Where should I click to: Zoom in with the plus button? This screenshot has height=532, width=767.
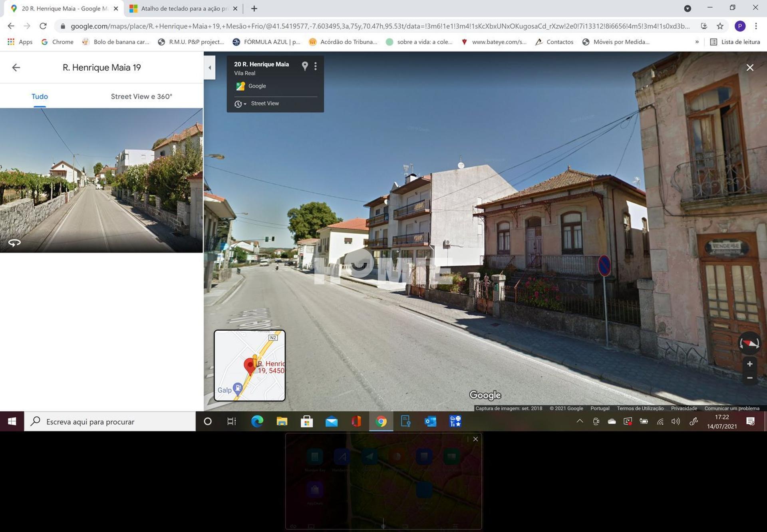[x=749, y=364]
